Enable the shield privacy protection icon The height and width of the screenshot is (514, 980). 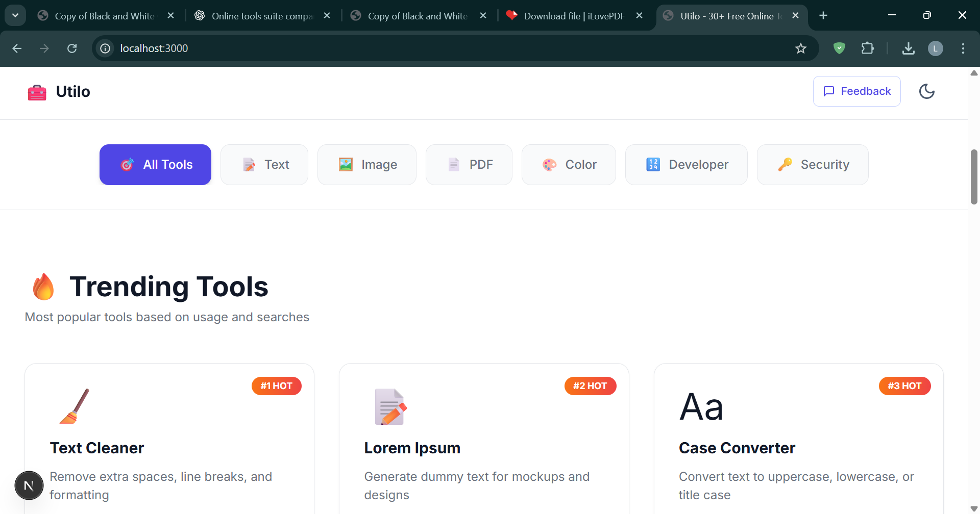[839, 48]
